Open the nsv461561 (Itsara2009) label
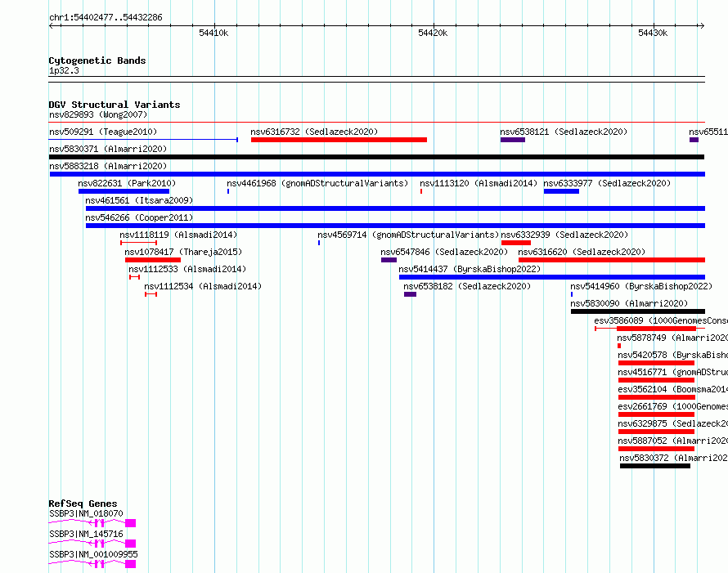This screenshot has height=573, width=728. (139, 200)
